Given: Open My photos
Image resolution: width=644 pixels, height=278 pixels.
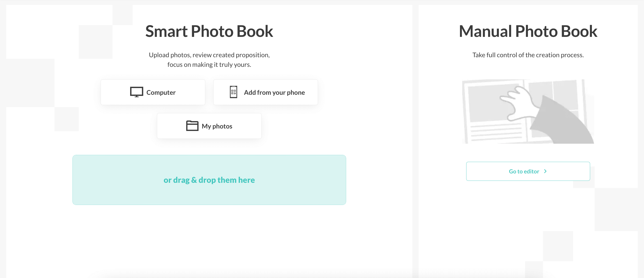Looking at the screenshot, I should (x=209, y=126).
